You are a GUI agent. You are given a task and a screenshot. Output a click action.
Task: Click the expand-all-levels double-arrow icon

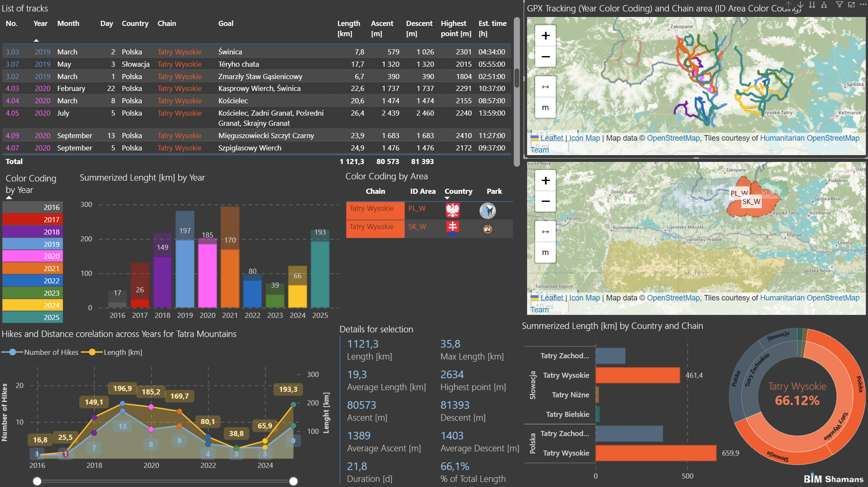pyautogui.click(x=812, y=5)
